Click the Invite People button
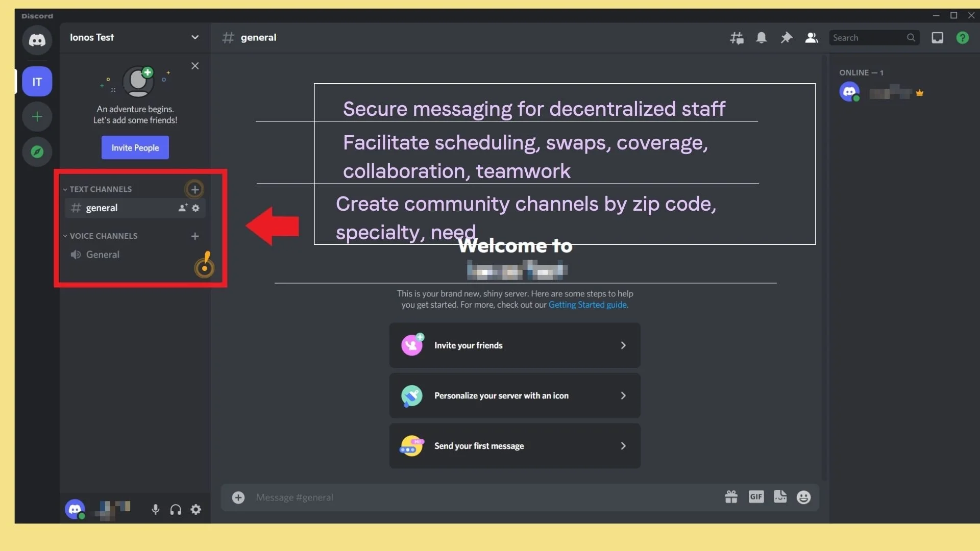 pos(135,147)
